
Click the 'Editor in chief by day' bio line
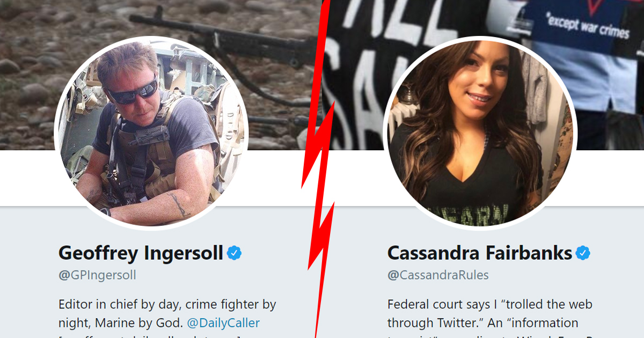[x=167, y=305]
